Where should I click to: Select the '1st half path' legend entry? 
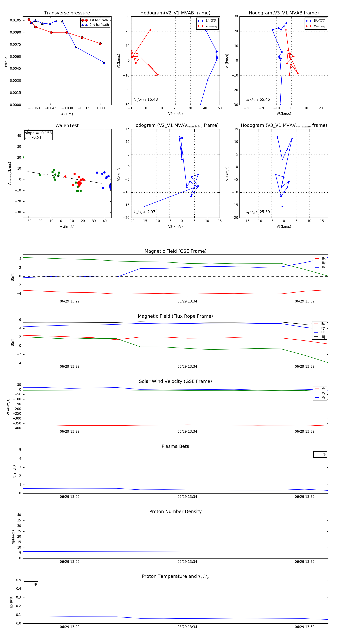(95, 20)
